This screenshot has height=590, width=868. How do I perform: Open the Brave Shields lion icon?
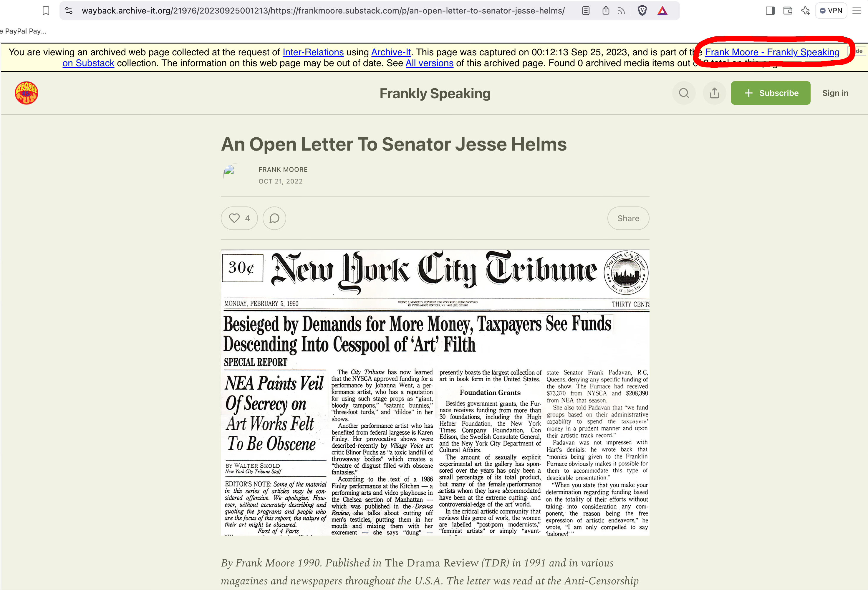[642, 11]
